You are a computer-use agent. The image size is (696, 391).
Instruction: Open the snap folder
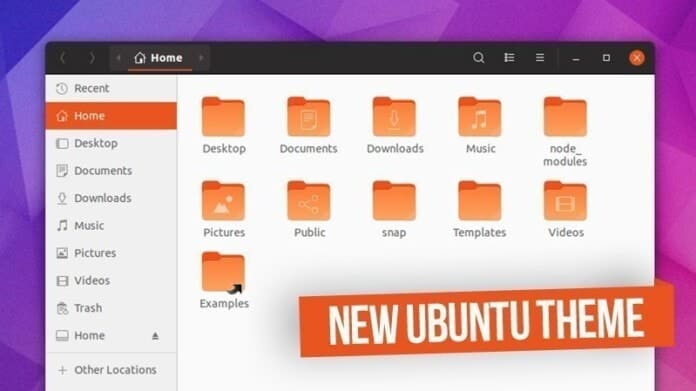[394, 201]
